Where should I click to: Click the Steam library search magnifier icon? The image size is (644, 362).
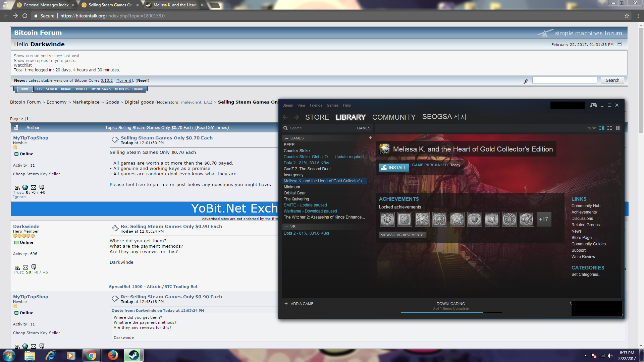(x=285, y=128)
